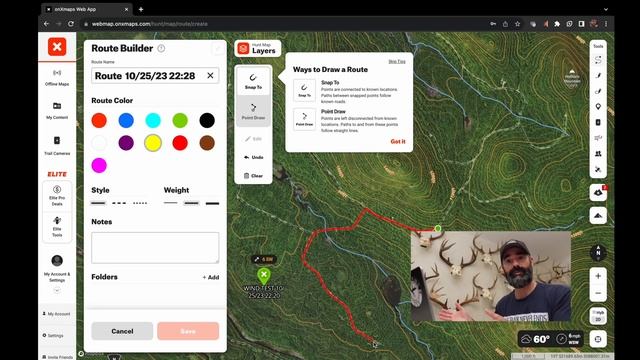Pick the purple route color

126,143
